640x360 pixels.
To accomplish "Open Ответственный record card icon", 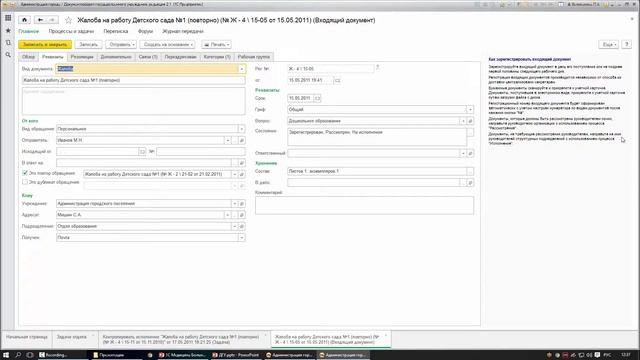I will pyautogui.click(x=470, y=153).
